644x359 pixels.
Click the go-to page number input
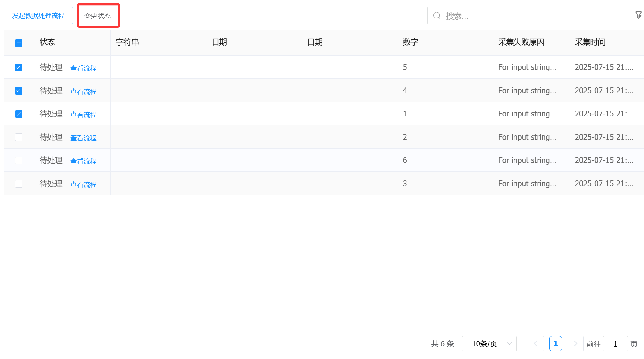click(x=615, y=343)
